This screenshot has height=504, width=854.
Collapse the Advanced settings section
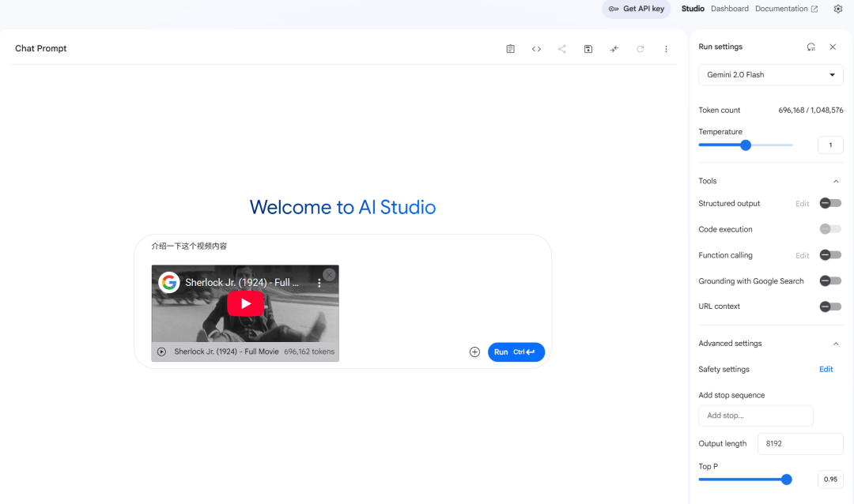click(x=836, y=343)
